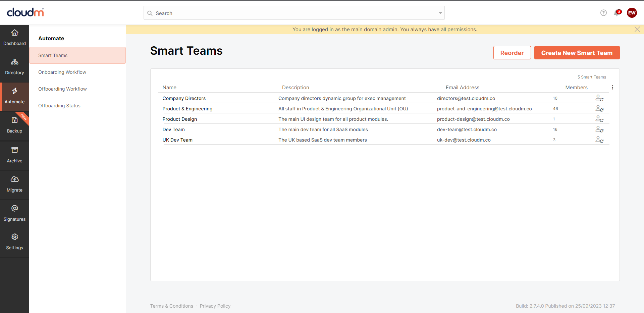The width and height of the screenshot is (644, 313).
Task: Dismiss the admin permissions banner
Action: pyautogui.click(x=637, y=29)
